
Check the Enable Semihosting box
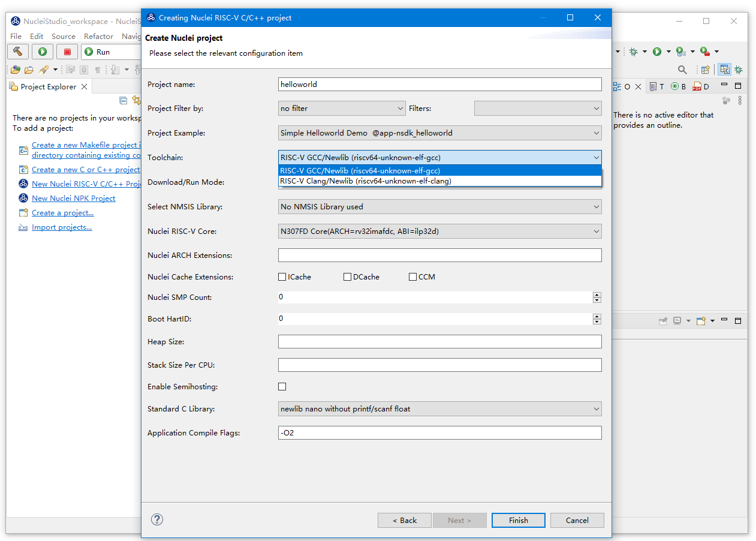pos(282,387)
